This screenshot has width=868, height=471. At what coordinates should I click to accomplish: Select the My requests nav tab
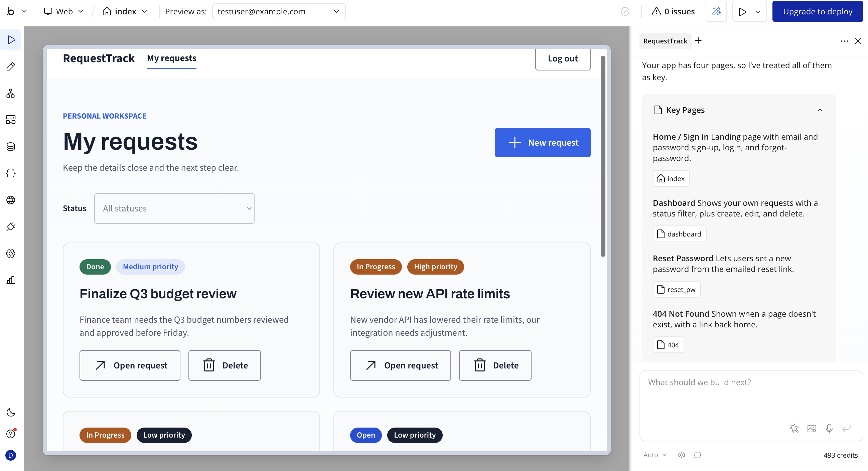coord(171,58)
